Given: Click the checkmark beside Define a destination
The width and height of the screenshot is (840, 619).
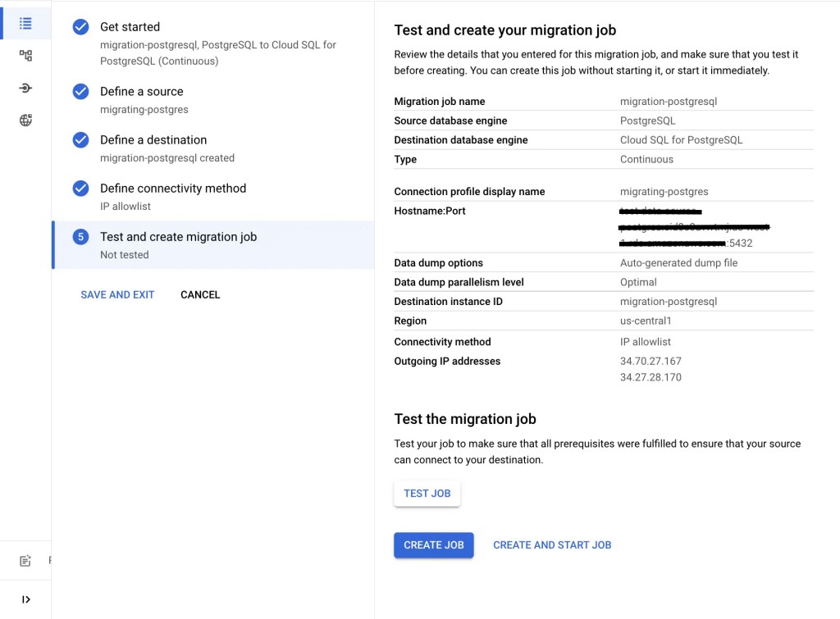Looking at the screenshot, I should 80,139.
